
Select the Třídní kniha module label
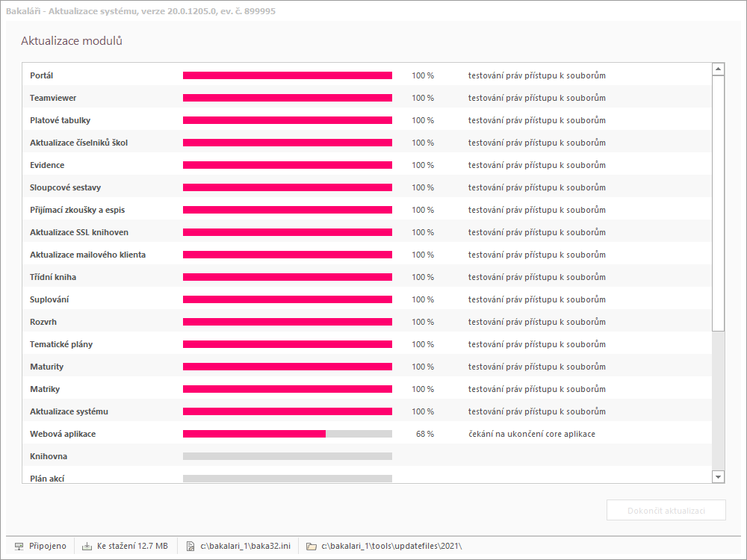pyautogui.click(x=52, y=277)
